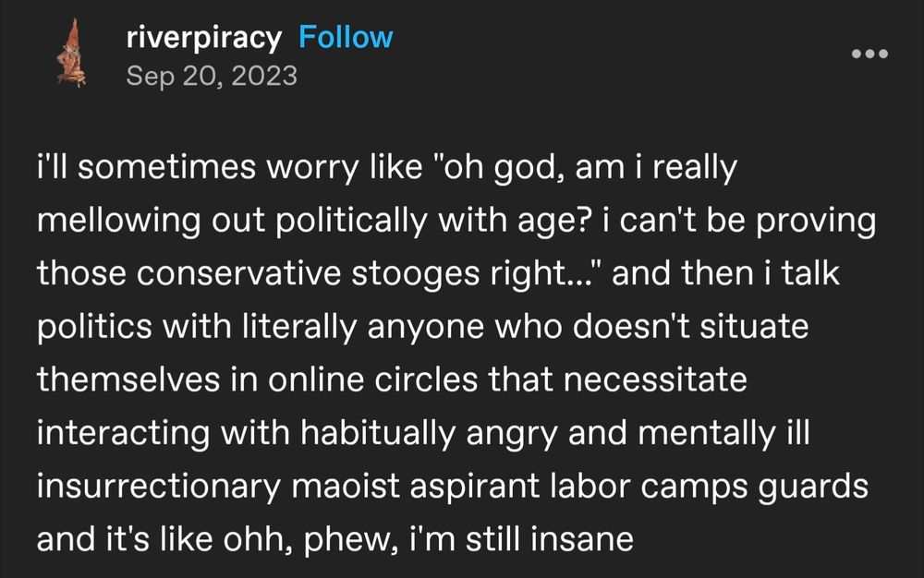Open the riverpiracy username link
Viewport: 924px width, 578px height.
click(204, 39)
